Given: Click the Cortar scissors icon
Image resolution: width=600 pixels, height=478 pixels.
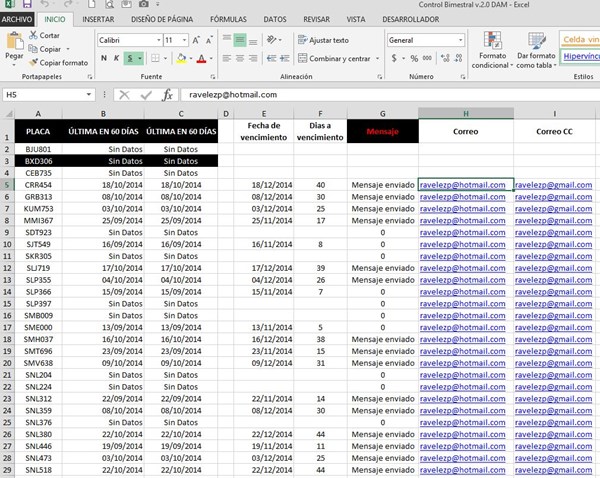Looking at the screenshot, I should 34,35.
